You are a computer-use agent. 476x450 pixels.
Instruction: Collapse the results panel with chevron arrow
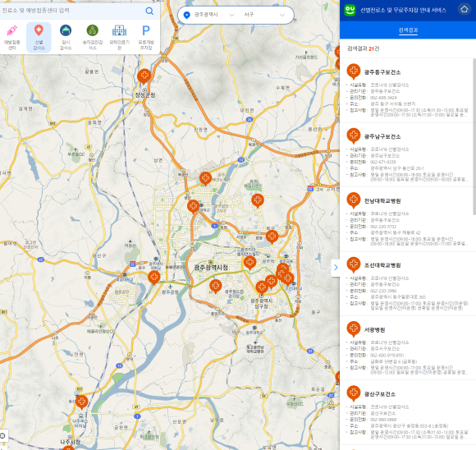coord(336,268)
